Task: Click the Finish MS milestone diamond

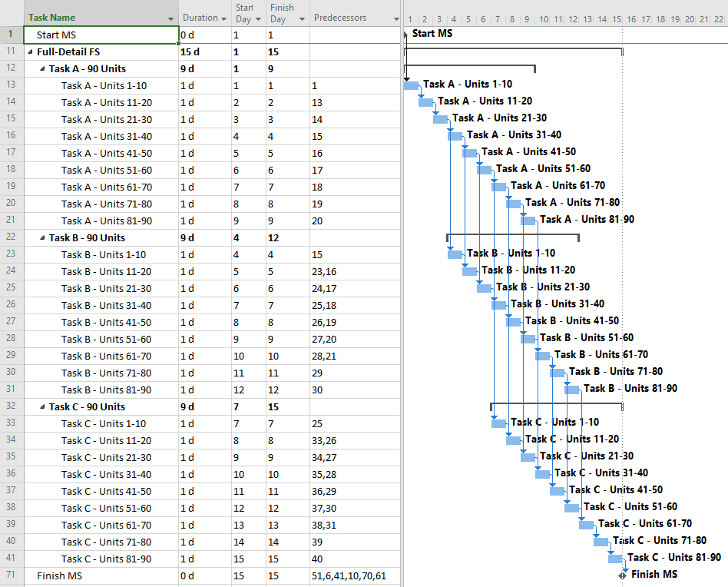Action: [x=622, y=573]
